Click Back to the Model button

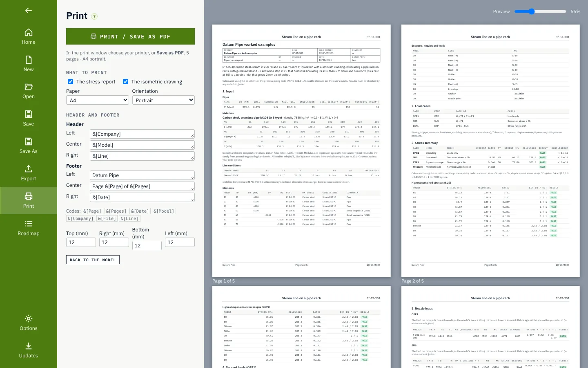[93, 260]
